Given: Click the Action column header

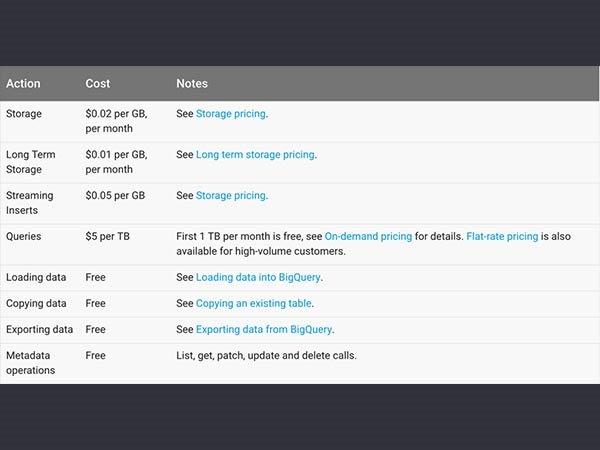Looking at the screenshot, I should [x=24, y=84].
